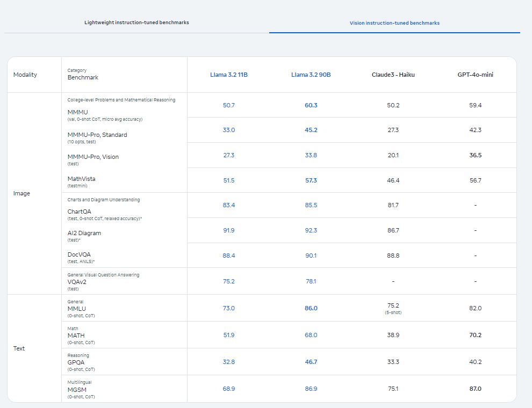532x408 pixels.
Task: Select MGSM score 68.9
Action: pos(229,389)
